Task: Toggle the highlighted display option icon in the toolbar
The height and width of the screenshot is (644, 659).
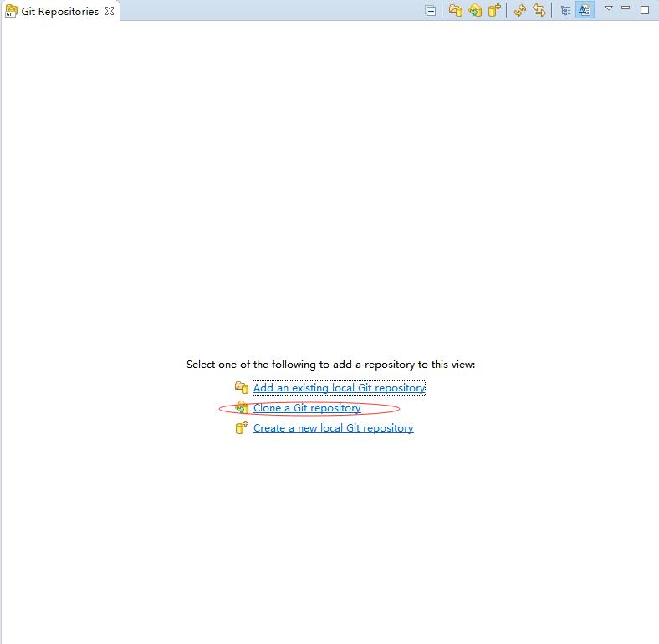Action: tap(585, 10)
